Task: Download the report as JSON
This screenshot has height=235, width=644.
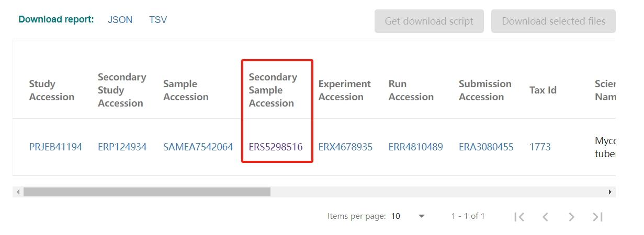Action: pos(120,20)
